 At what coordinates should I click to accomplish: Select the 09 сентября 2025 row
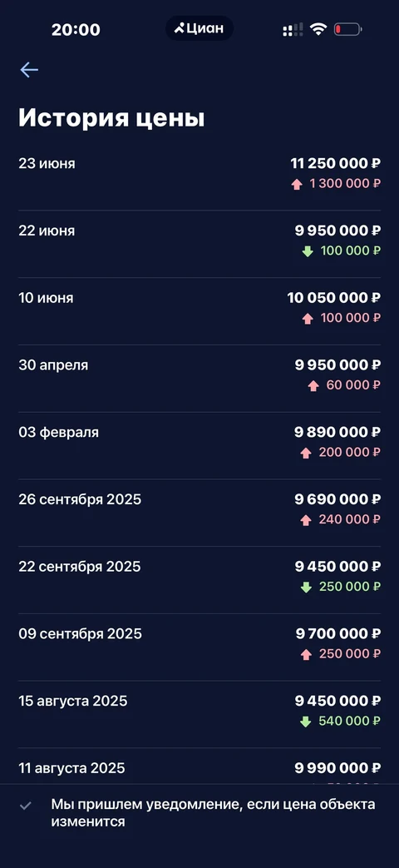[x=199, y=647]
